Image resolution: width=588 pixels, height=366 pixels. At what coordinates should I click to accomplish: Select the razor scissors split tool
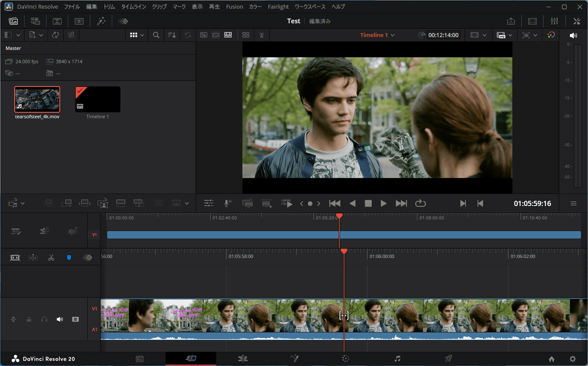[51, 258]
